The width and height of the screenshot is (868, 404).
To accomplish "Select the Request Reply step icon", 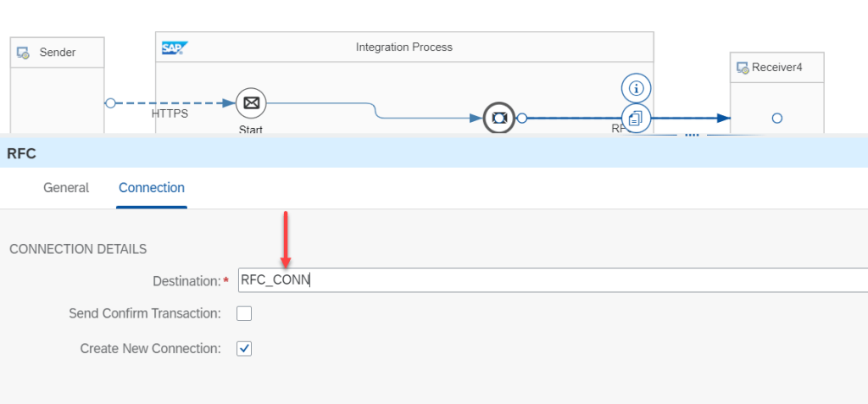I will pyautogui.click(x=498, y=119).
